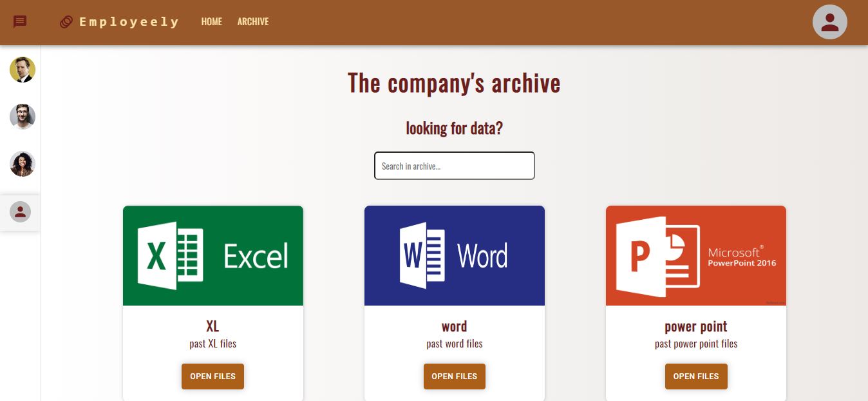
Task: Click "past word files" description
Action: pyautogui.click(x=455, y=344)
